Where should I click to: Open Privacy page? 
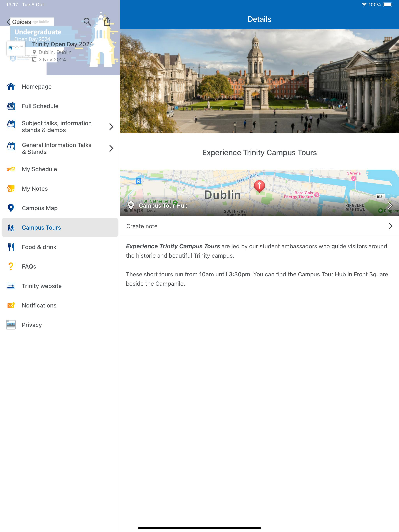click(x=32, y=325)
